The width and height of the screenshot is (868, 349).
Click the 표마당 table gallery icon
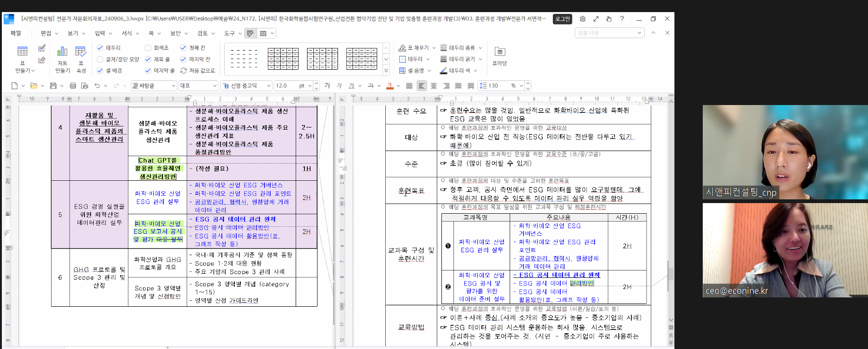point(499,52)
